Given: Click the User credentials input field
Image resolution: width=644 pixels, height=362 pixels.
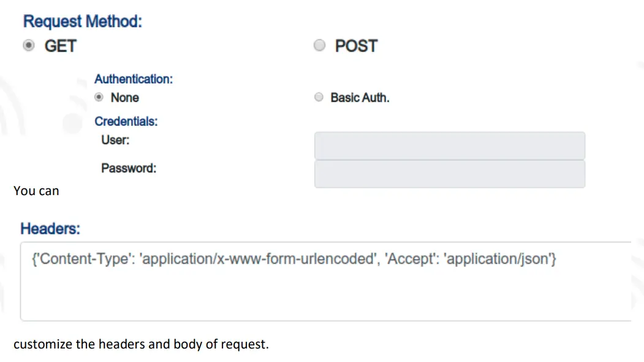Looking at the screenshot, I should (x=449, y=146).
